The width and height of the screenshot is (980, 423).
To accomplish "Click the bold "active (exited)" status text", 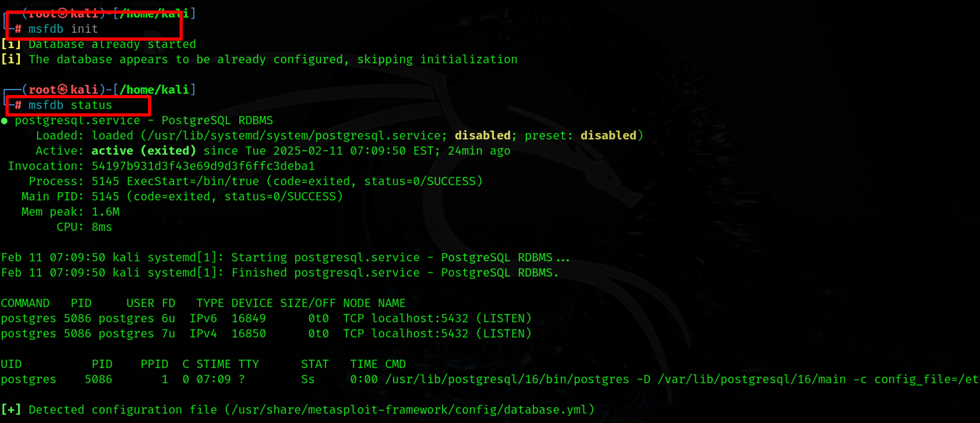I will (x=143, y=151).
